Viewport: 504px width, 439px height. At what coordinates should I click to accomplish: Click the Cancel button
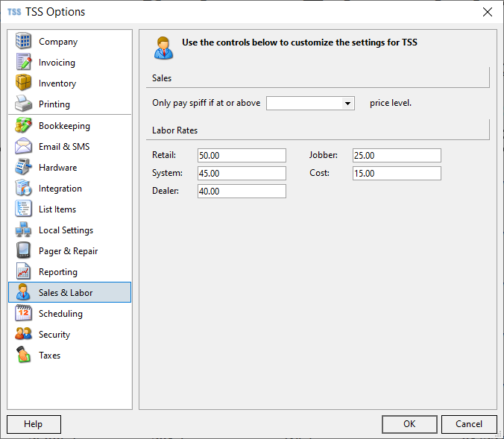point(469,424)
